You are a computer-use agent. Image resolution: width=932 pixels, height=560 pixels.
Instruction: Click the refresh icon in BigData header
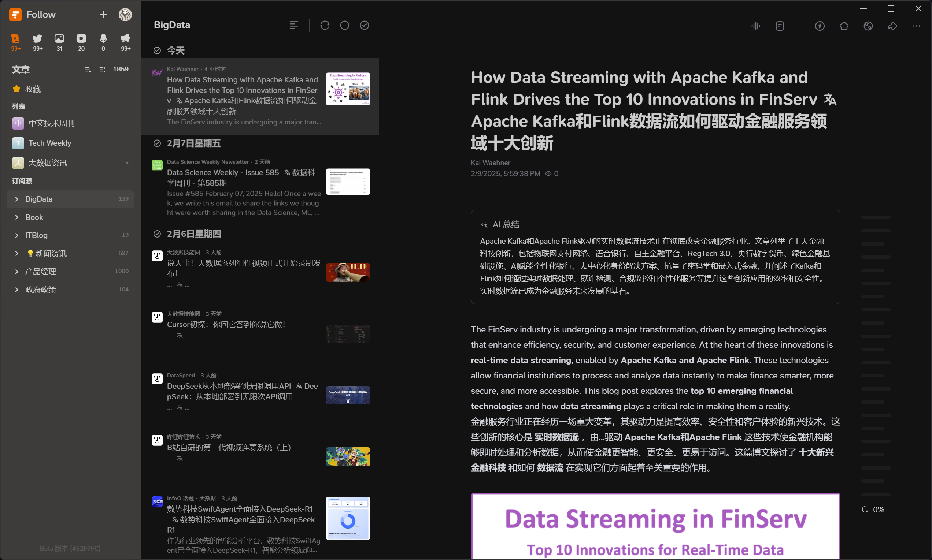coord(325,25)
